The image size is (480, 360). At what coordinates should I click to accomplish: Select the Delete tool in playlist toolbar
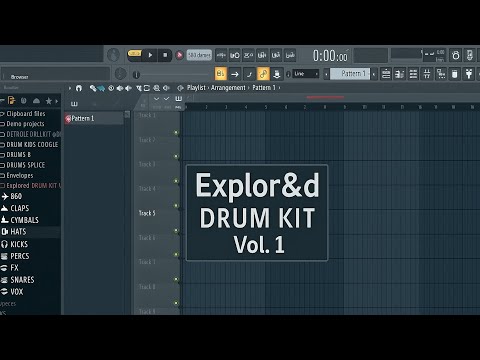point(111,88)
